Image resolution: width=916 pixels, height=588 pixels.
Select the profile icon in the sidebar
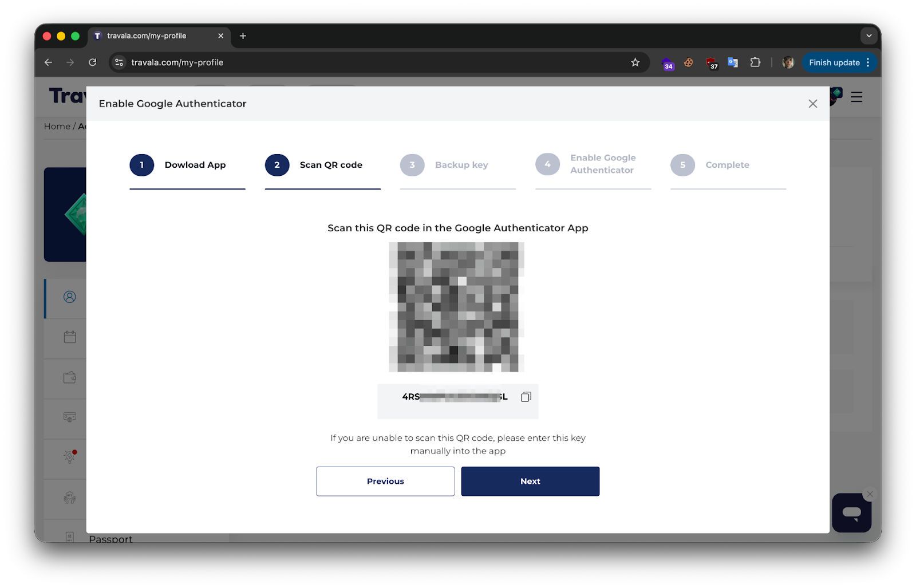(69, 298)
